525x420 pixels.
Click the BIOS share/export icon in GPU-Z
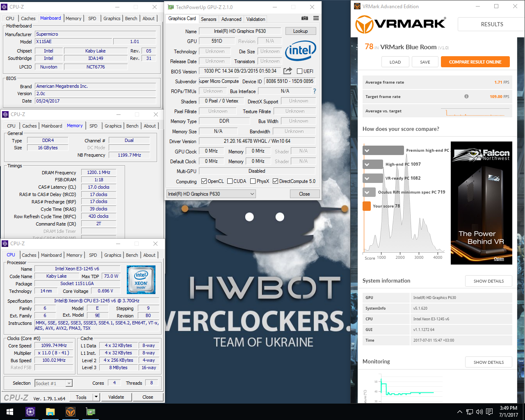coord(288,71)
